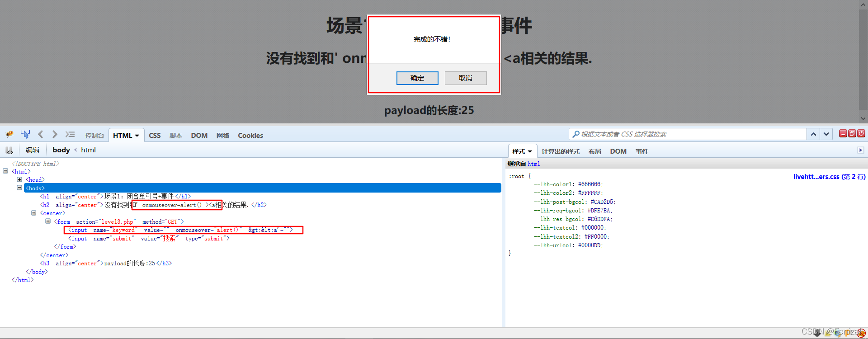Viewport: 868px width, 339px height.
Task: Select html in the breadcrumb path
Action: click(88, 150)
